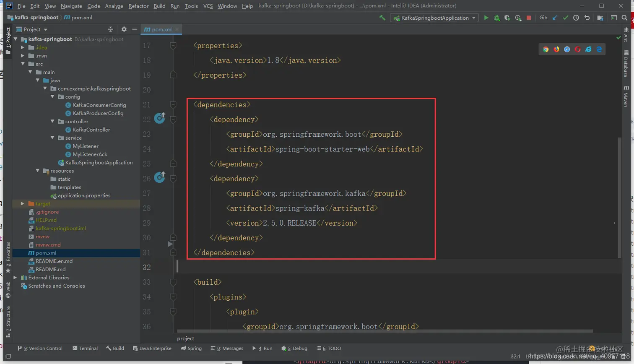Open the Tools menu
This screenshot has height=364, width=634.
coord(191,6)
